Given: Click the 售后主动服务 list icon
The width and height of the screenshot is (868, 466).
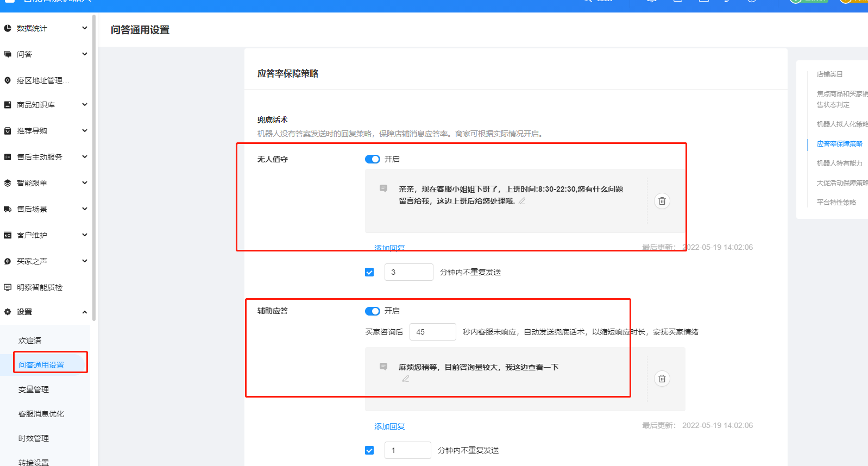Looking at the screenshot, I should tap(8, 157).
